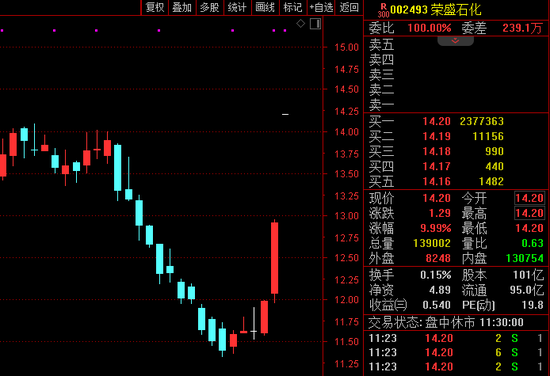Click the 15.00 price axis label
The height and width of the screenshot is (376, 550).
[x=347, y=47]
